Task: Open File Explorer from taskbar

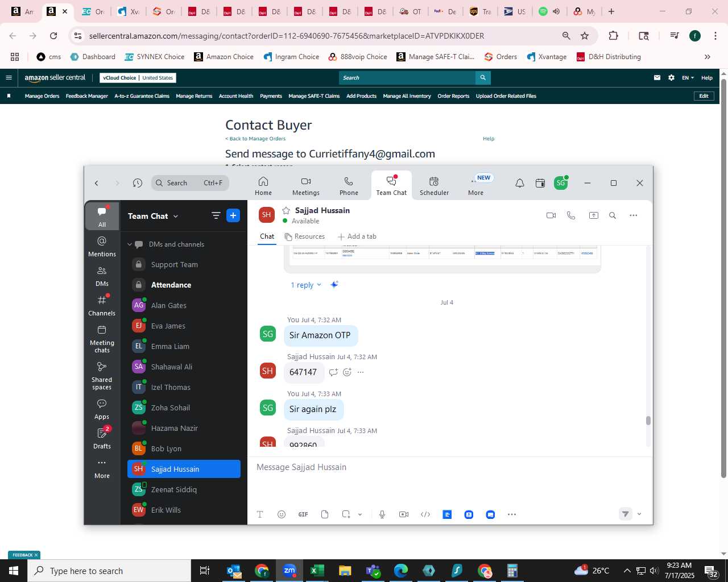Action: [345, 571]
